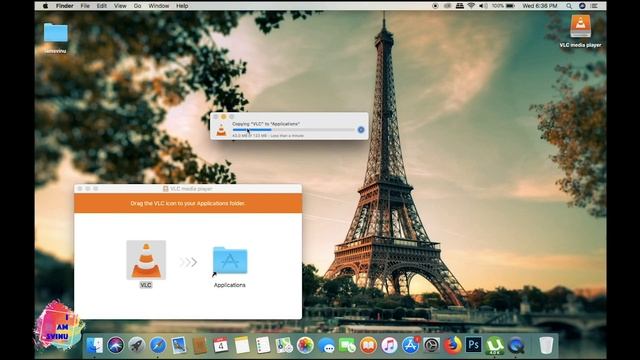Screen dimensions: 640x360
Task: Open Messages in the Dock
Action: tap(327, 345)
